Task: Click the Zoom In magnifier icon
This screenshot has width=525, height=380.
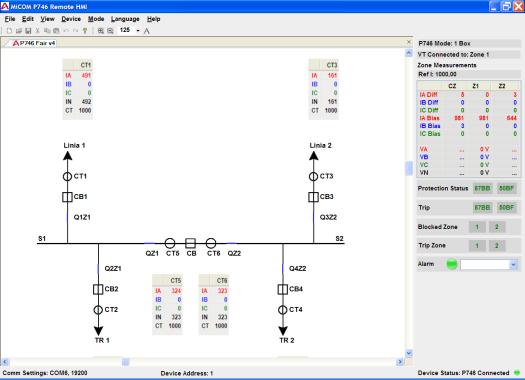Action: pyautogui.click(x=100, y=31)
